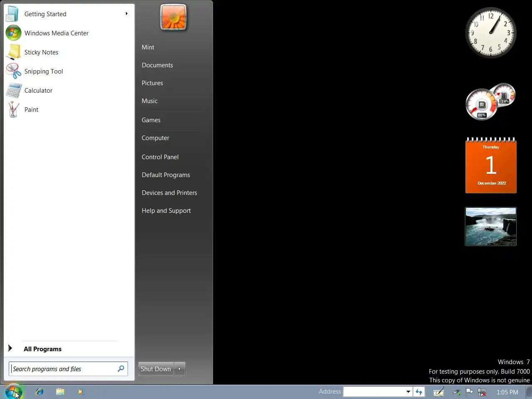The width and height of the screenshot is (532, 399).
Task: Click the 1:05 PM taskbar clock
Action: 507,392
